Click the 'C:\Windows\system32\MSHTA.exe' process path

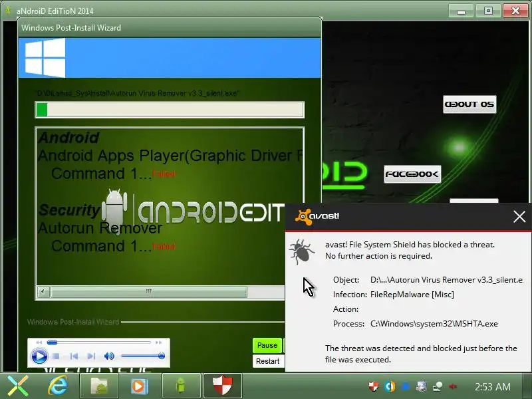point(434,324)
